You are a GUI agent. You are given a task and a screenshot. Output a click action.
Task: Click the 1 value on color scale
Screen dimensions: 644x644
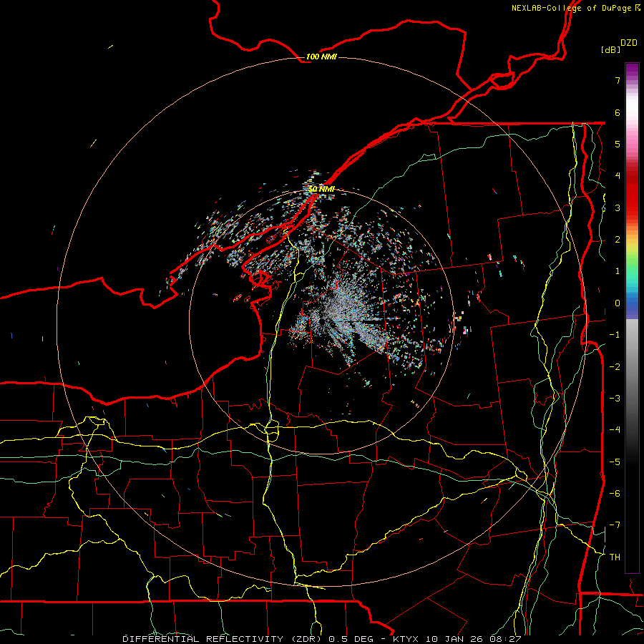[x=618, y=271]
